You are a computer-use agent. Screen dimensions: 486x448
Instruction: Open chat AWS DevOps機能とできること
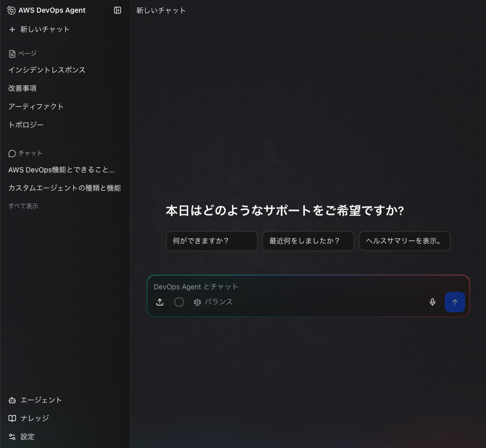tap(62, 170)
